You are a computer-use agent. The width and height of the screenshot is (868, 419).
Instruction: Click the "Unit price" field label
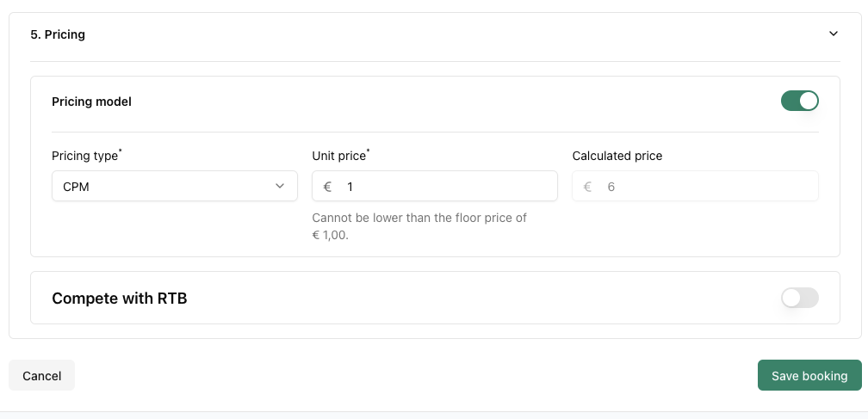pyautogui.click(x=338, y=156)
